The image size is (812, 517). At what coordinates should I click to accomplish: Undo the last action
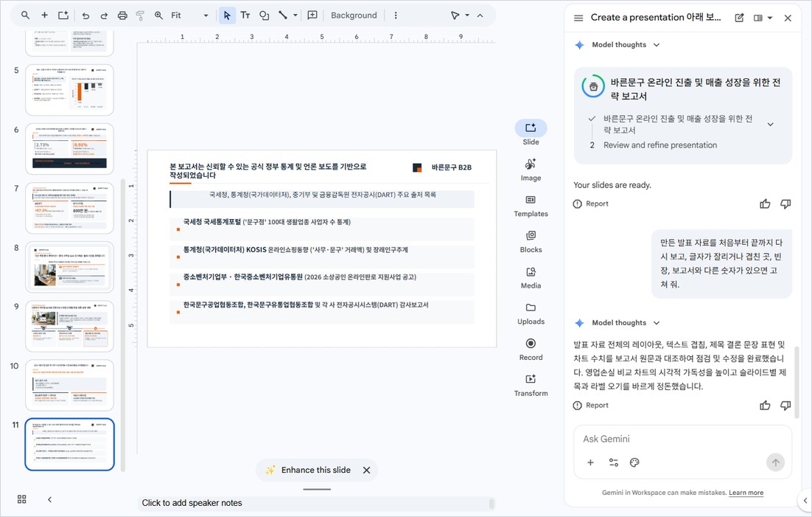[85, 15]
